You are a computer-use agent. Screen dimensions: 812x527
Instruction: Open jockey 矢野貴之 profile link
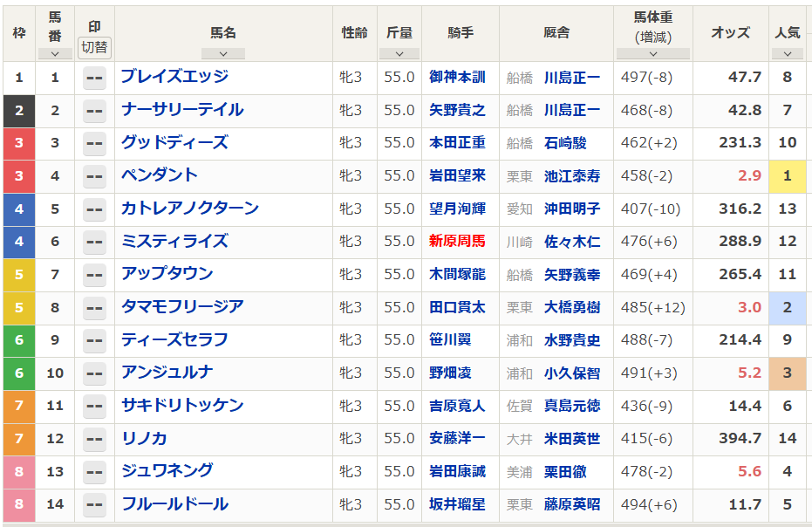coord(457,110)
